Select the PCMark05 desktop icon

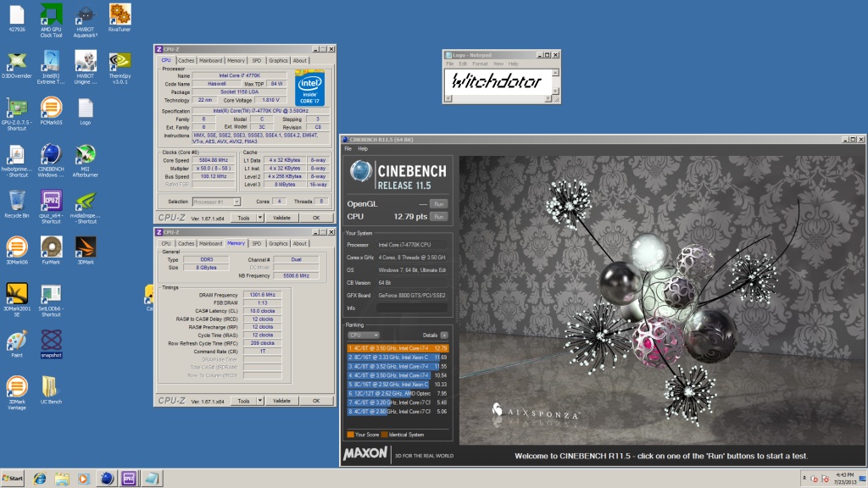[x=51, y=108]
